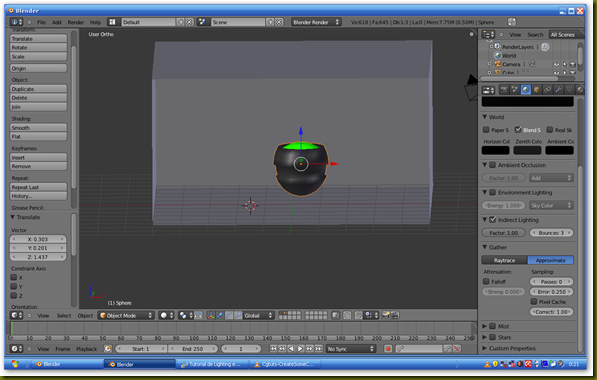Toggle the 3D manipulator axes icon
The width and height of the screenshot is (597, 380).
(x=211, y=315)
